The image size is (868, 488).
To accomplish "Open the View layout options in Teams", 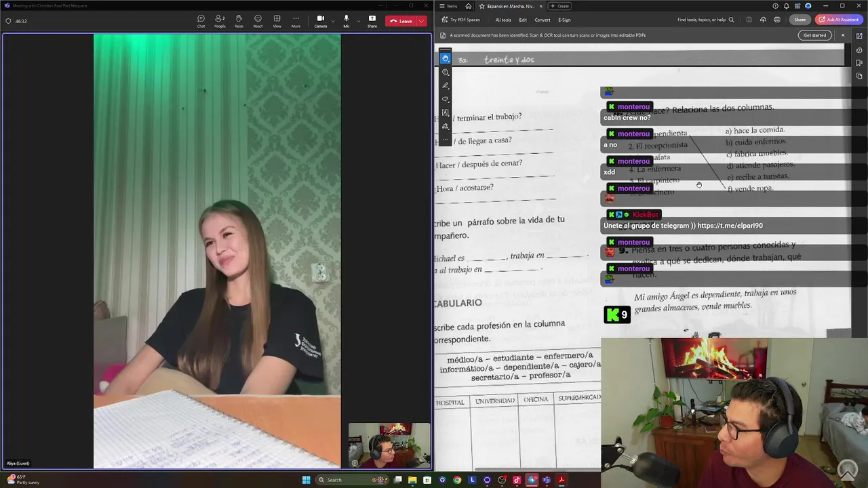I will [277, 21].
